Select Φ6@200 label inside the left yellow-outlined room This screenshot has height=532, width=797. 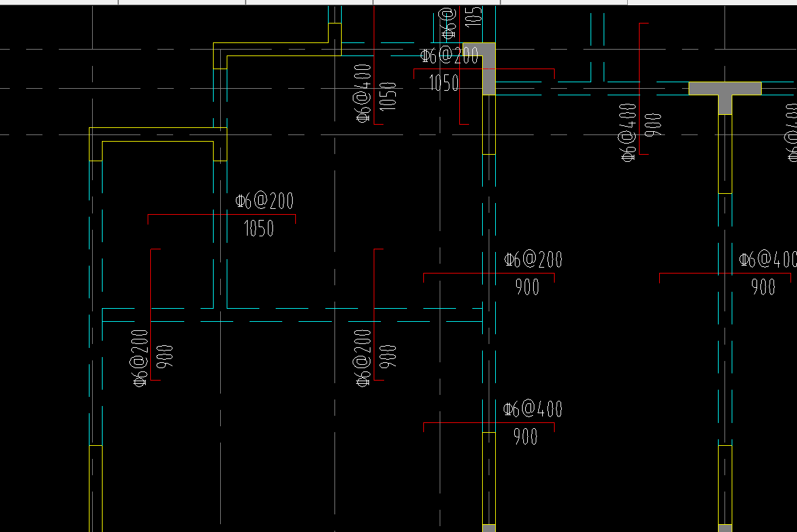tap(265, 200)
